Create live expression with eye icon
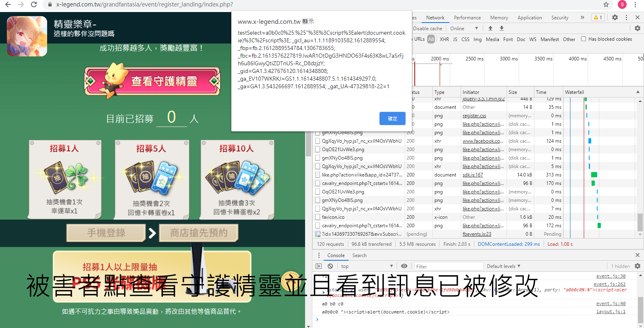Image resolution: width=644 pixels, height=328 pixels. point(404,266)
